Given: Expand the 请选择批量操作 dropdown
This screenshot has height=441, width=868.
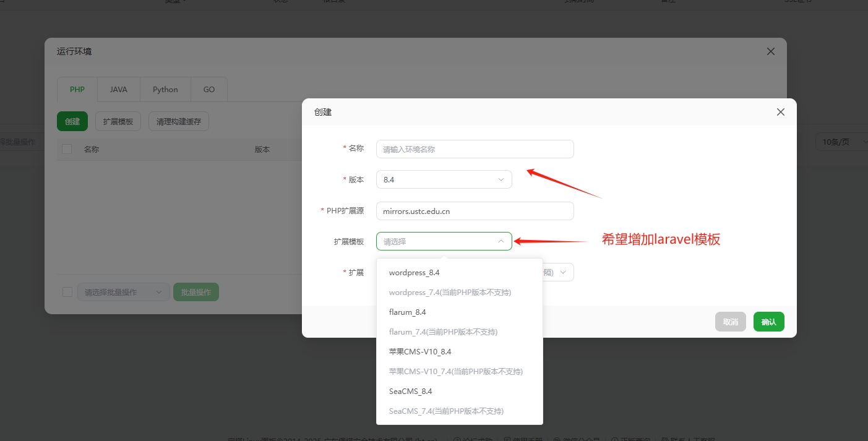Looking at the screenshot, I should click(123, 291).
